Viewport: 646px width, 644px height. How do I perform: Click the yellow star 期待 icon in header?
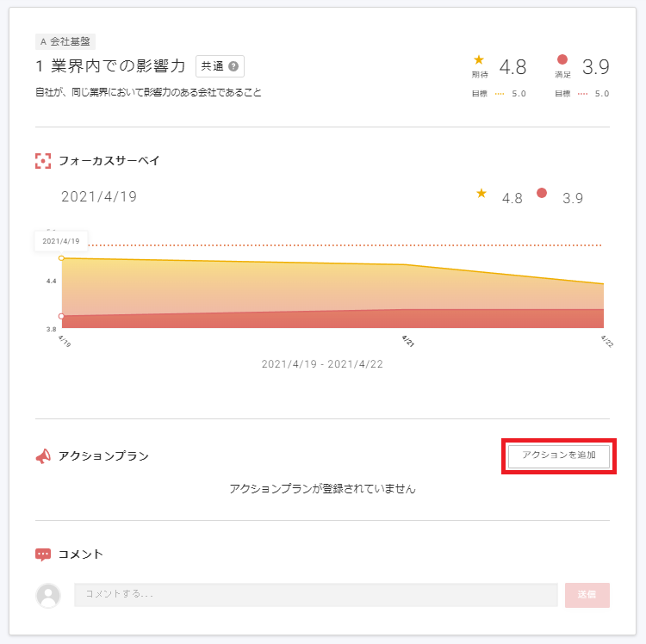pos(479,59)
